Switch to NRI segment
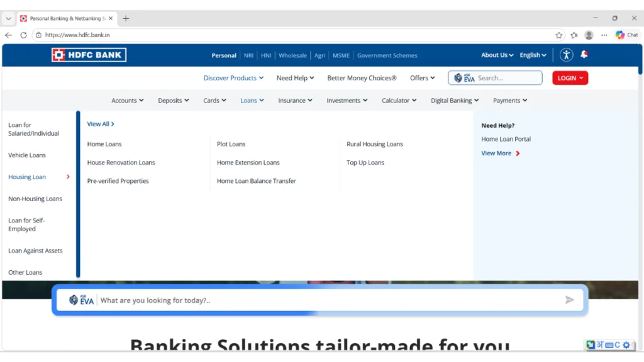This screenshot has width=644, height=362. click(248, 55)
